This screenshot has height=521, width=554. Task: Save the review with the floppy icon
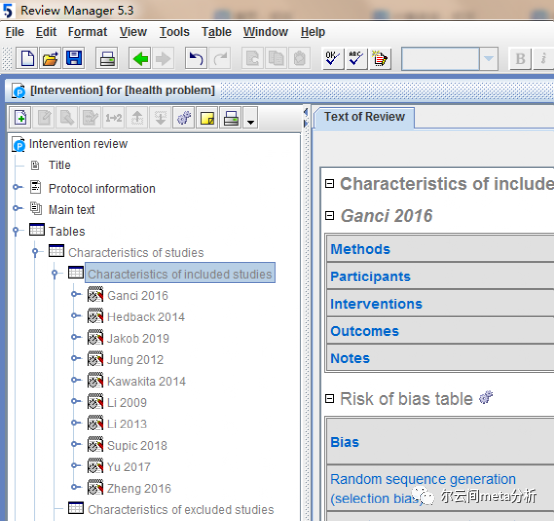[74, 59]
